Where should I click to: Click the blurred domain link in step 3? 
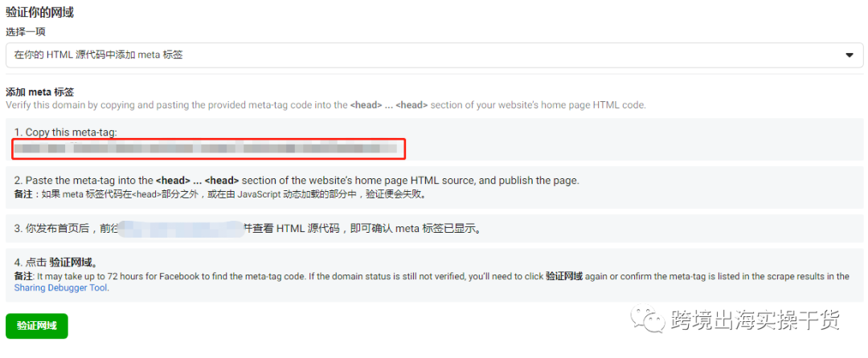[x=181, y=229]
